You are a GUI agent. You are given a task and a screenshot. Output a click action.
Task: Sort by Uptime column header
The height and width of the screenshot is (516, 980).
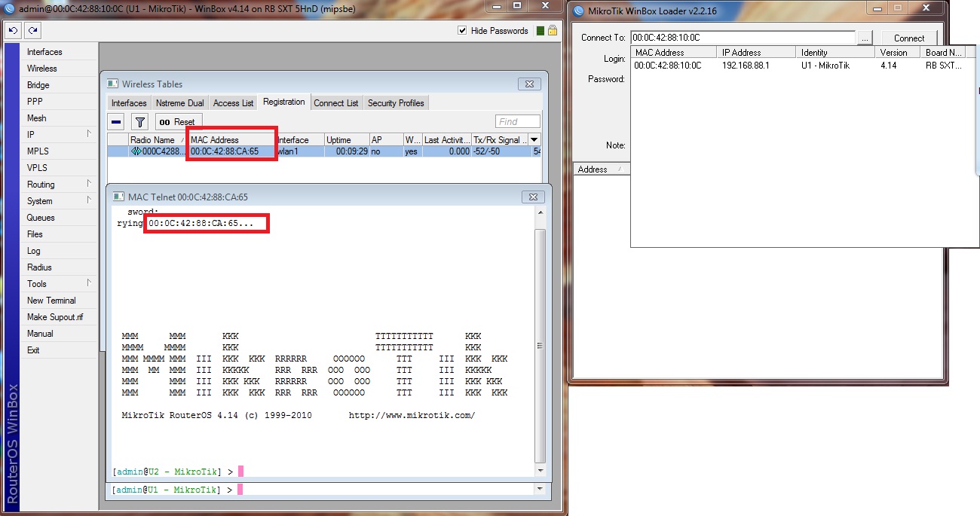347,140
